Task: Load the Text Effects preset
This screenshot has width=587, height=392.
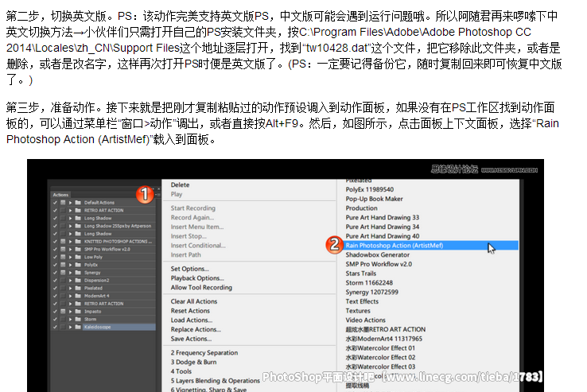Action: 362,301
